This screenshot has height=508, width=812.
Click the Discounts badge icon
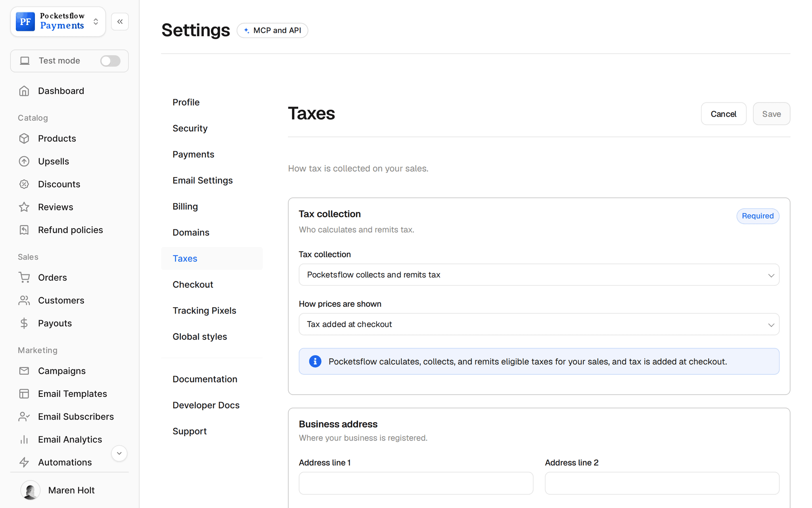click(x=24, y=184)
